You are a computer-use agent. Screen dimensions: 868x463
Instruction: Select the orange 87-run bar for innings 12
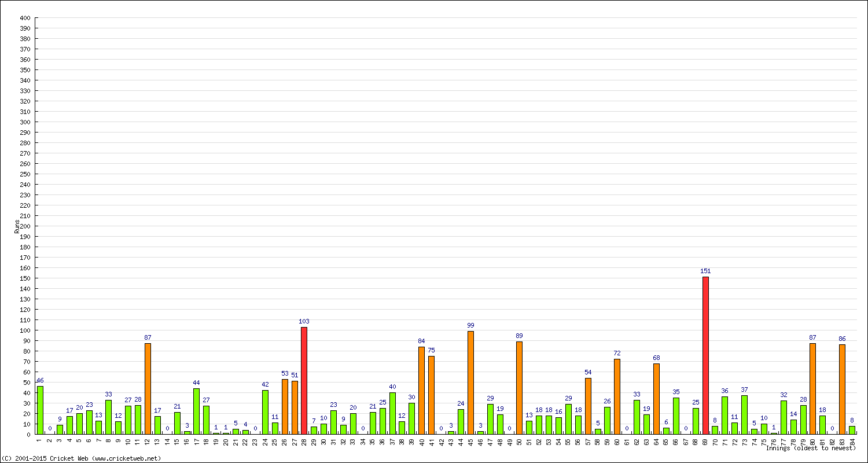point(148,388)
